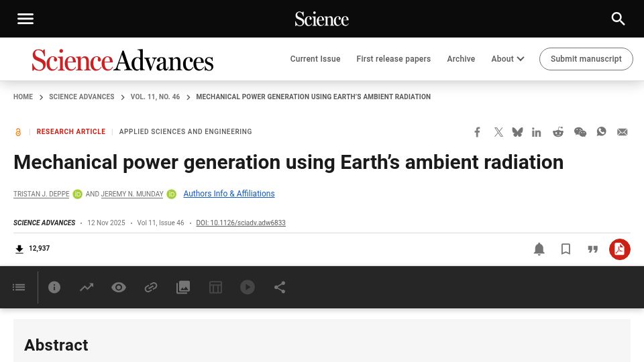Click the 12,937 downloads figure
Image resolution: width=644 pixels, height=362 pixels.
39,248
